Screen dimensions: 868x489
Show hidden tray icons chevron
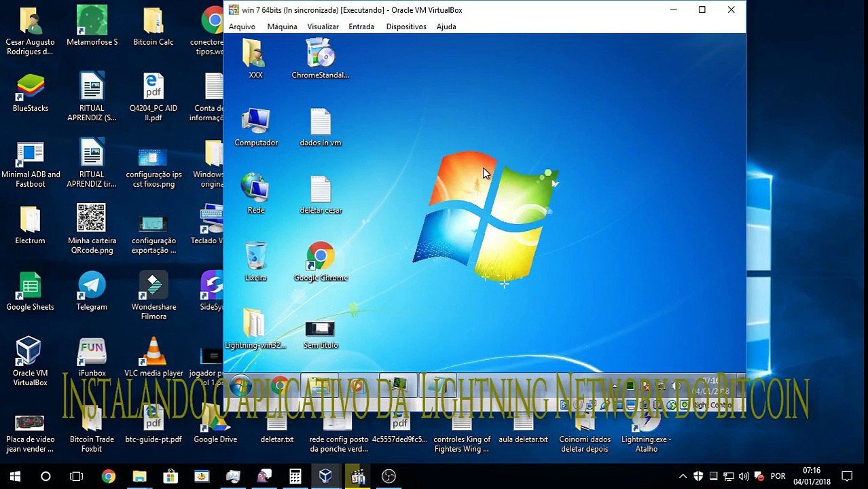point(683,476)
